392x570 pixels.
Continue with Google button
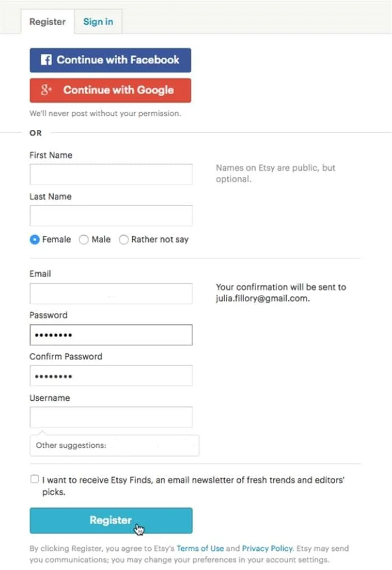click(x=110, y=90)
